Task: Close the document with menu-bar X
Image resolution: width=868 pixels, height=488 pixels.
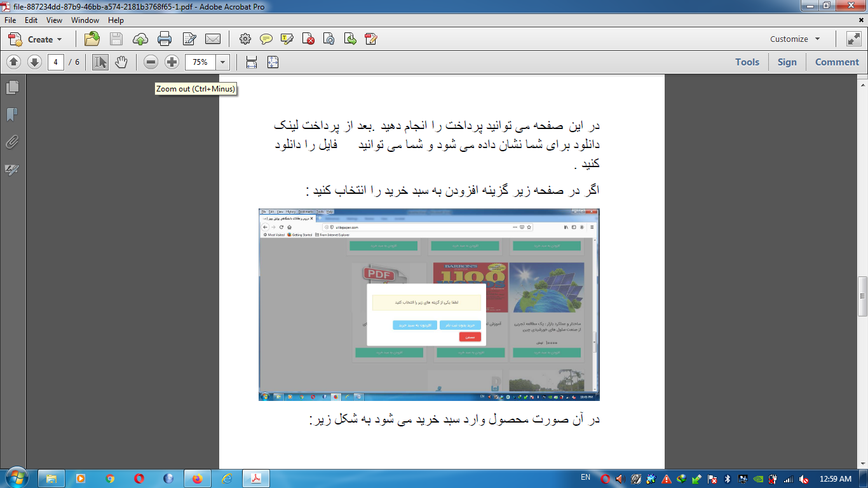Action: (x=861, y=20)
